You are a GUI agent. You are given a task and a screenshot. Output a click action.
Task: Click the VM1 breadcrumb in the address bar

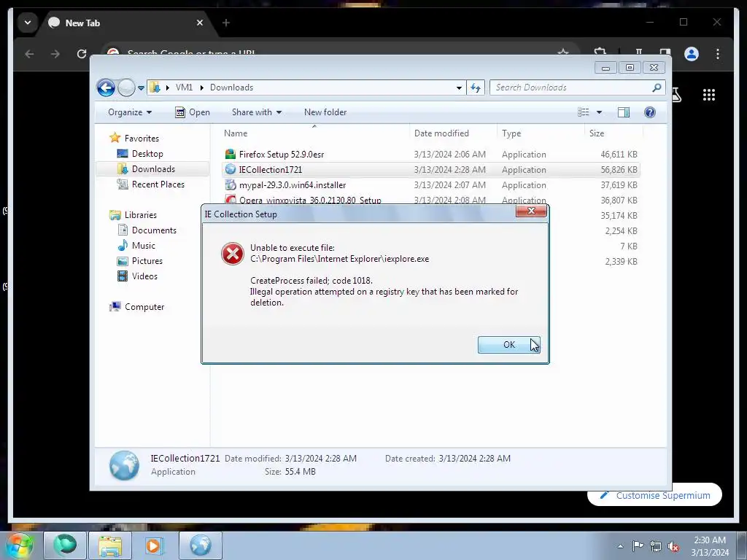click(184, 87)
